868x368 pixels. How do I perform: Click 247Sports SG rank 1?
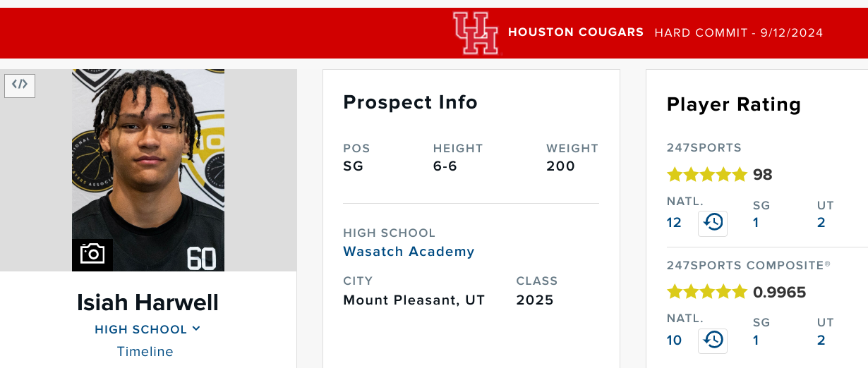(756, 223)
